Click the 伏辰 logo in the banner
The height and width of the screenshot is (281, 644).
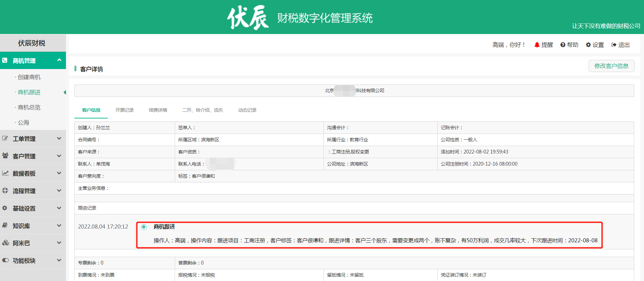(x=248, y=17)
